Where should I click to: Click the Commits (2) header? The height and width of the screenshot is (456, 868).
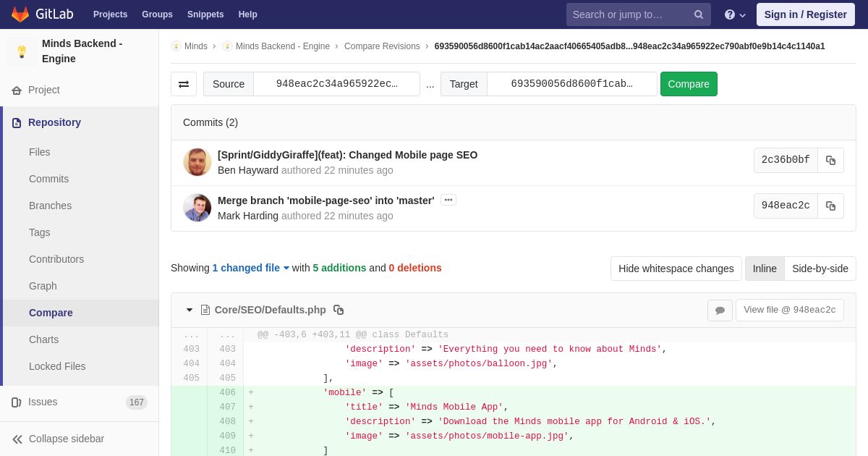tap(210, 122)
